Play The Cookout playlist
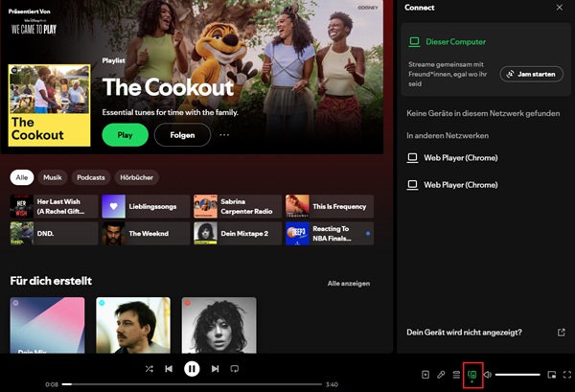The image size is (575, 392). click(x=125, y=135)
